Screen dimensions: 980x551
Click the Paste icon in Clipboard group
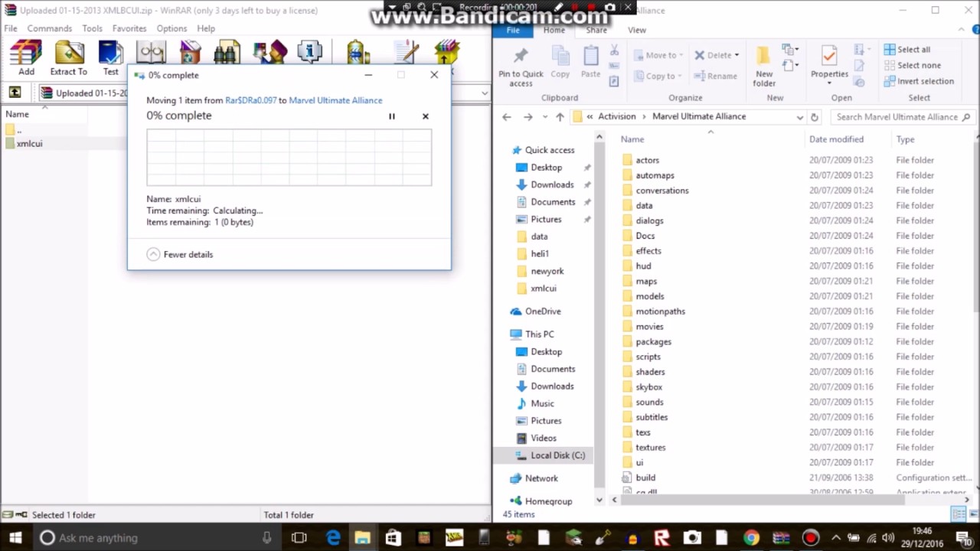(x=590, y=63)
